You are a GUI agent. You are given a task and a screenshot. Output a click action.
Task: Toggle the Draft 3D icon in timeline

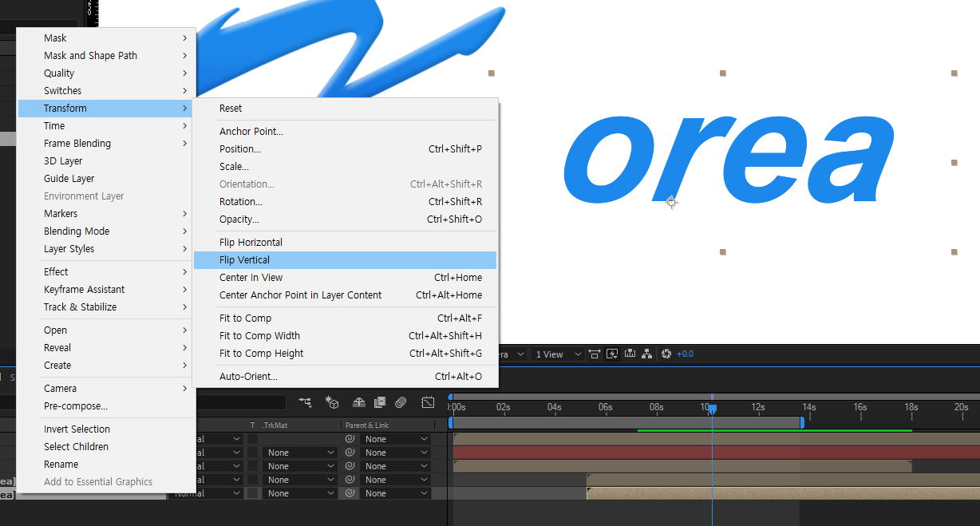[x=332, y=402]
